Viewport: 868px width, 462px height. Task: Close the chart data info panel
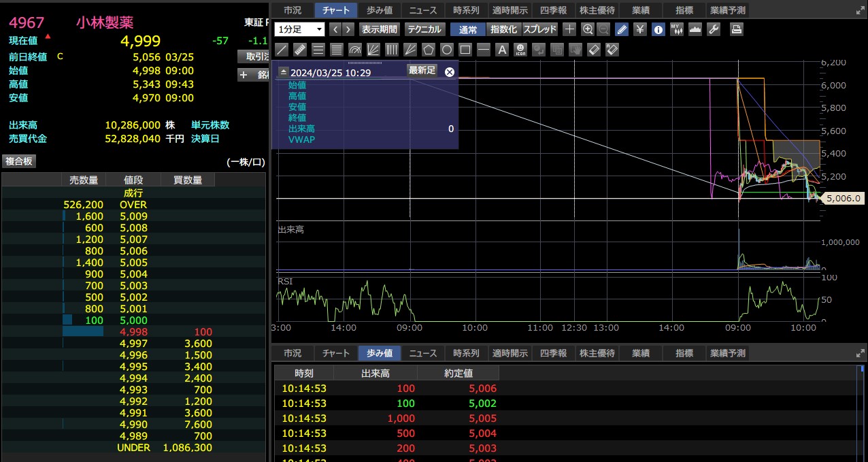[x=449, y=71]
